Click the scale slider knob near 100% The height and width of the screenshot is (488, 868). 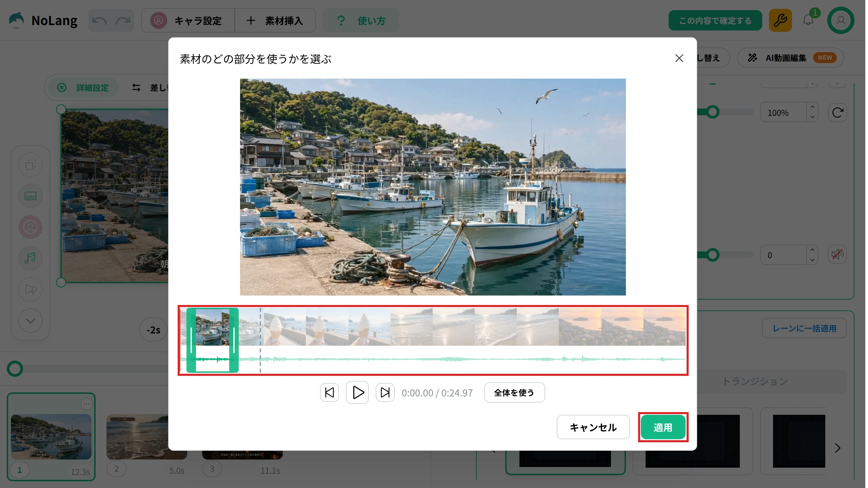pos(713,112)
